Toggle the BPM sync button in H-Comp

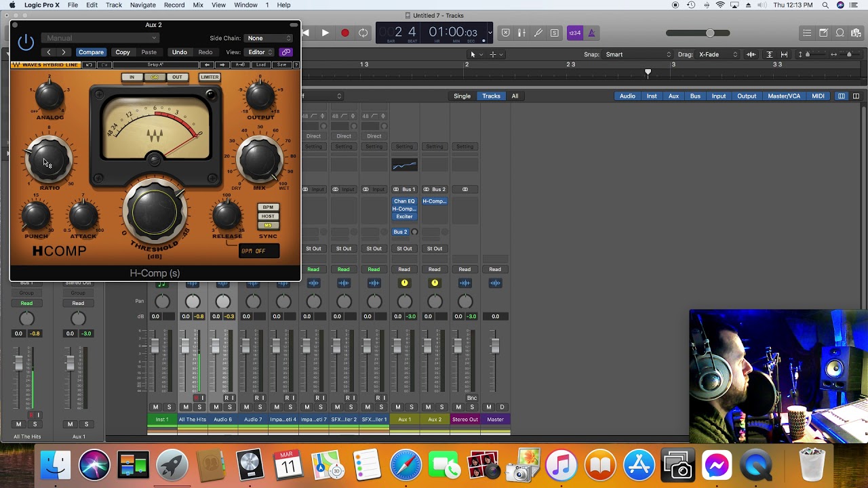(268, 207)
